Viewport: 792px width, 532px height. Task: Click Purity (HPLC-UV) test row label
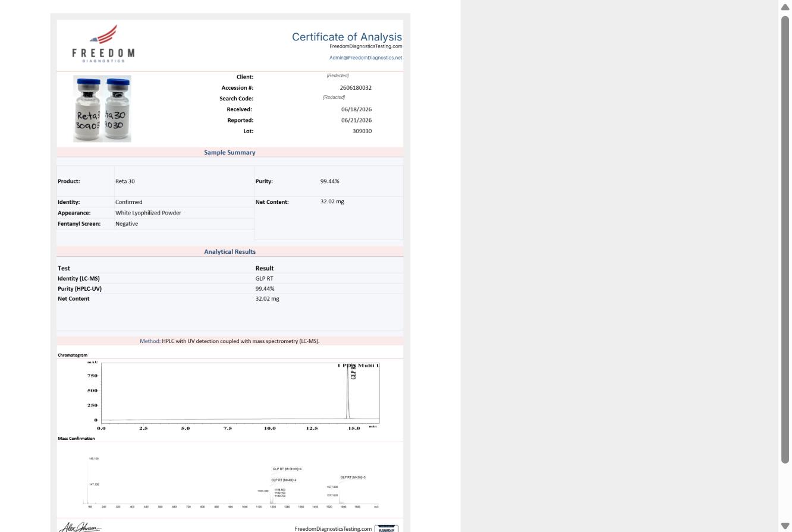80,289
